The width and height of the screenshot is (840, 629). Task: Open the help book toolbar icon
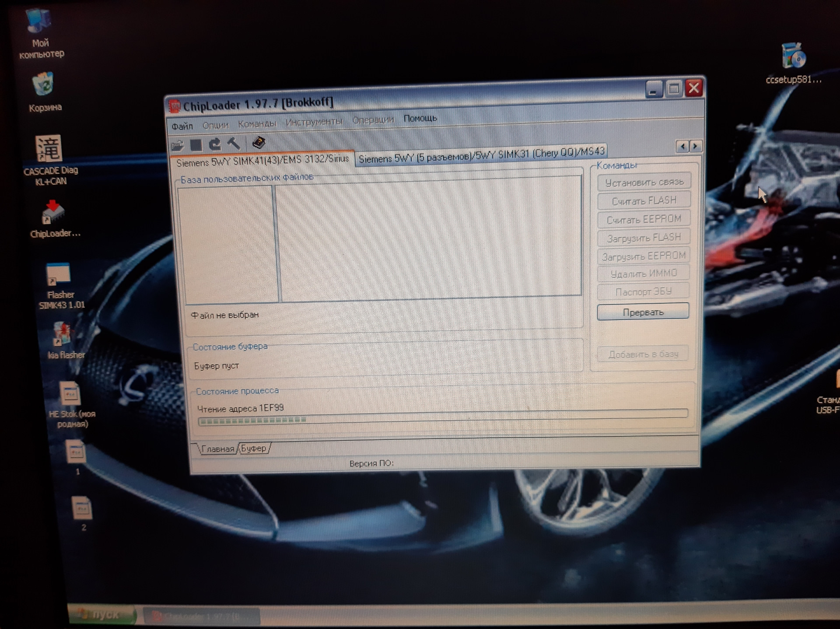pyautogui.click(x=259, y=142)
